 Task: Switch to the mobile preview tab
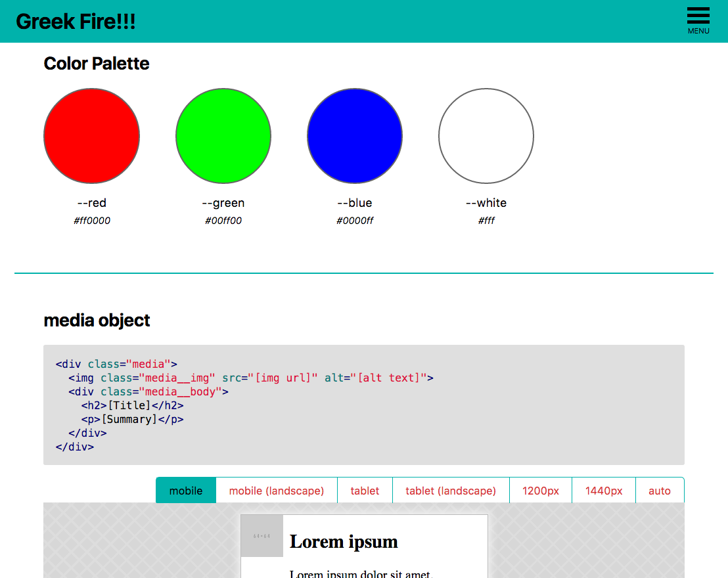(186, 490)
